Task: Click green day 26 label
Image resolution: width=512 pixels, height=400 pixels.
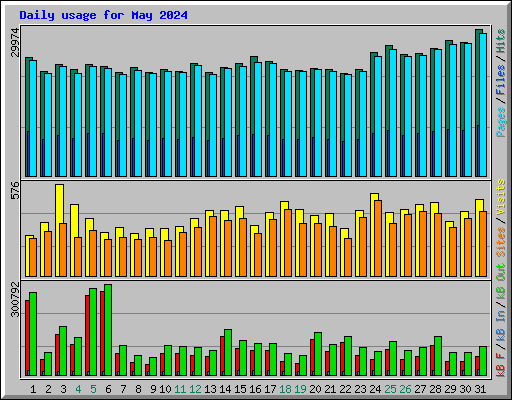Action: [x=405, y=389]
